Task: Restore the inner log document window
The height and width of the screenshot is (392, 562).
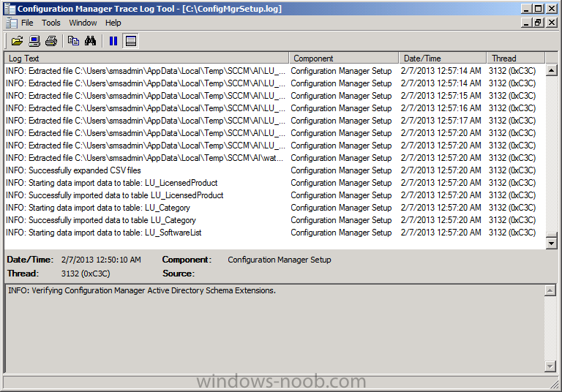Action: 538,23
